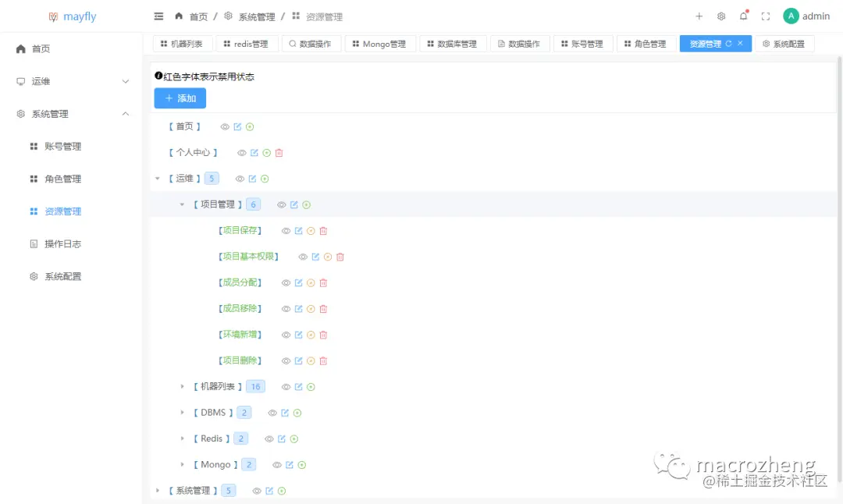The image size is (843, 504).
Task: View 首页 resource details via eye icon
Action: point(225,127)
